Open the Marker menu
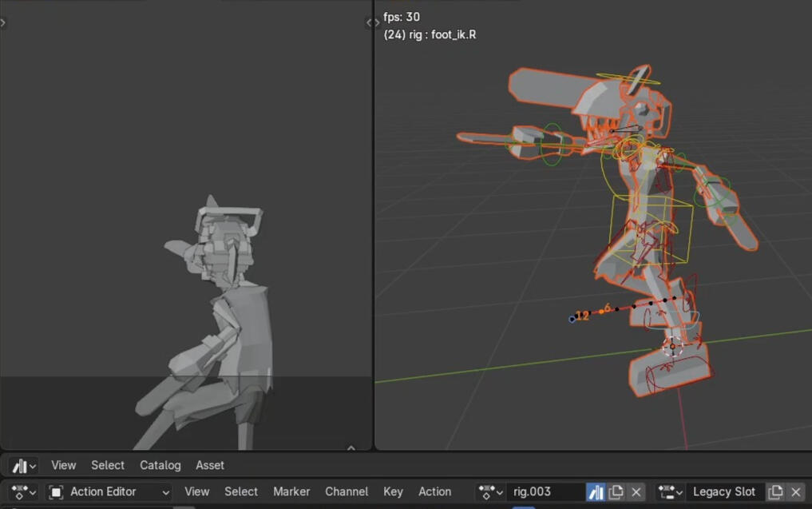 pos(291,491)
